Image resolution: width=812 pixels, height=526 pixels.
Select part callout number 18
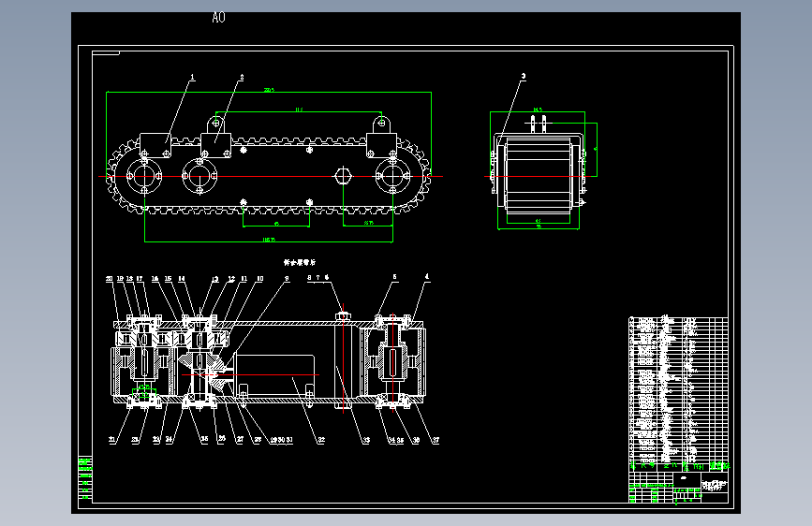pyautogui.click(x=129, y=279)
